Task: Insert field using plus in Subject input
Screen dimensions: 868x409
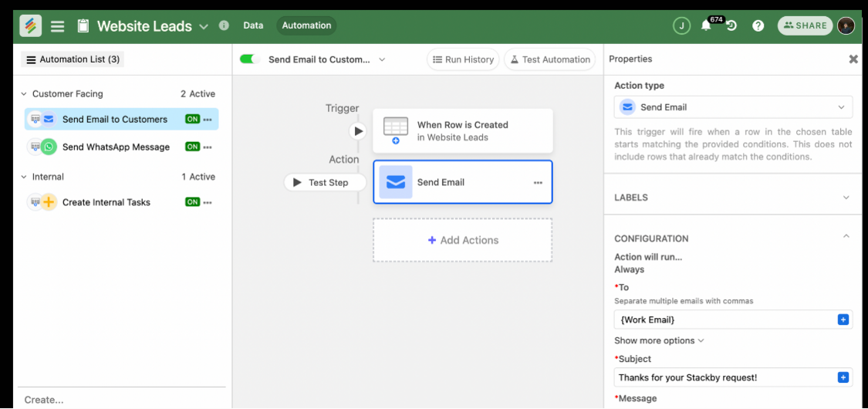Action: point(843,377)
